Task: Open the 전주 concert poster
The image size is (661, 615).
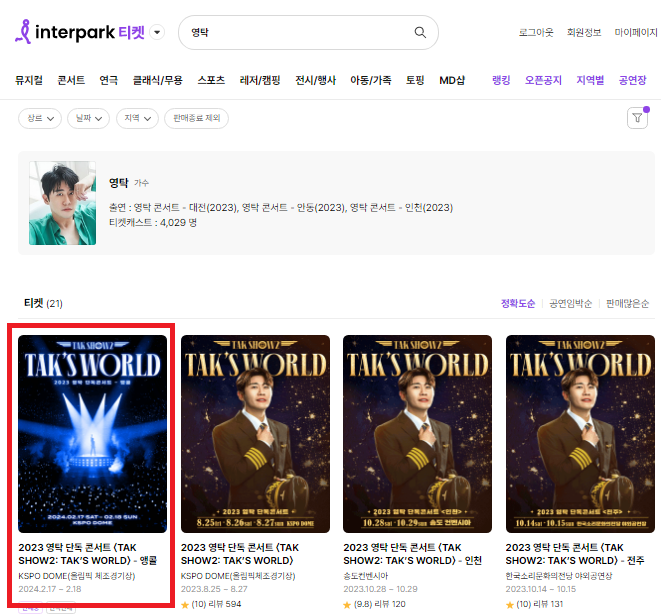Action: click(x=580, y=434)
